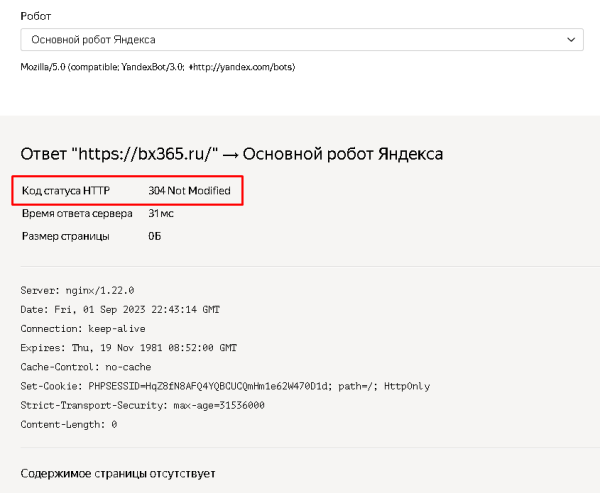Click the 'Код статуса HTTP' label
Image resolution: width=600 pixels, height=493 pixels.
pyautogui.click(x=66, y=191)
